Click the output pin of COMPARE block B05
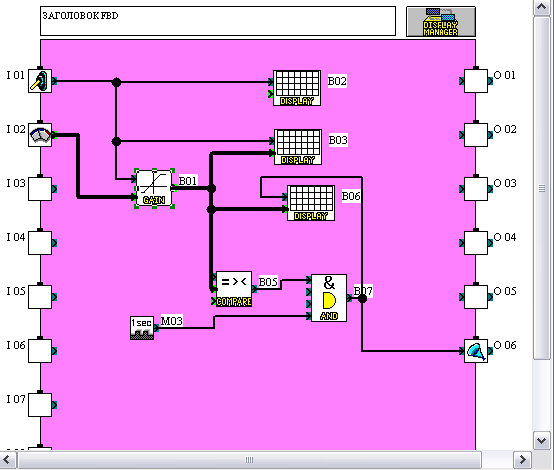Viewport: 554px width, 470px height. pos(254,289)
